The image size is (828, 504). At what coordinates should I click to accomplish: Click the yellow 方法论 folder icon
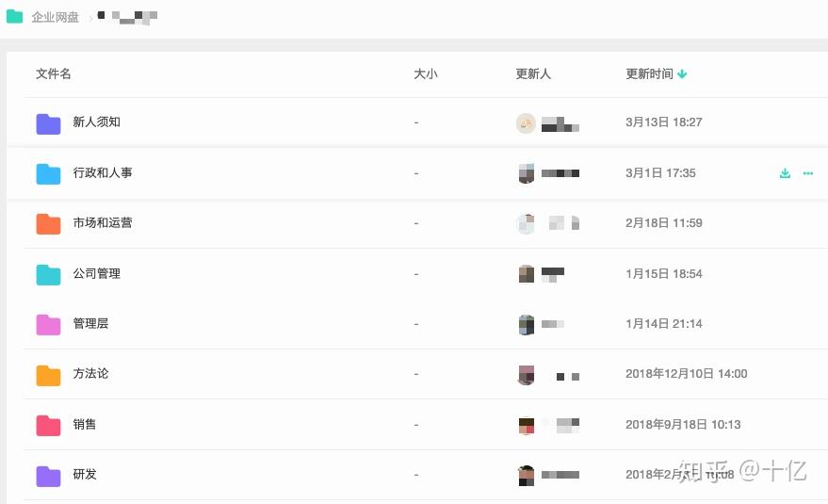point(48,374)
